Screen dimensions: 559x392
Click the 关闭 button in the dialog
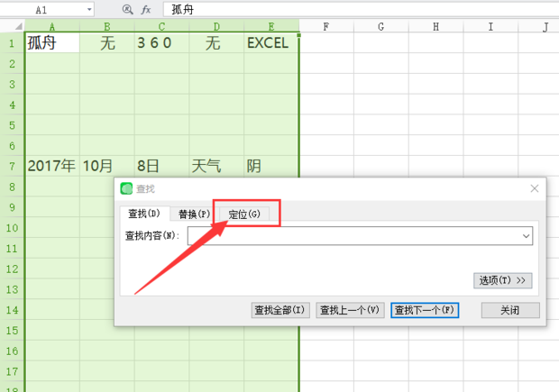click(x=510, y=310)
